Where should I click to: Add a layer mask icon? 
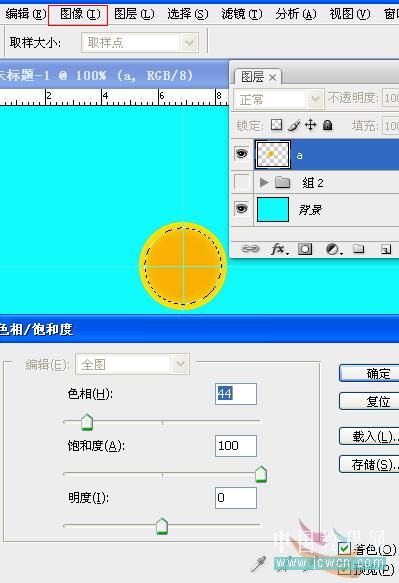tap(305, 249)
